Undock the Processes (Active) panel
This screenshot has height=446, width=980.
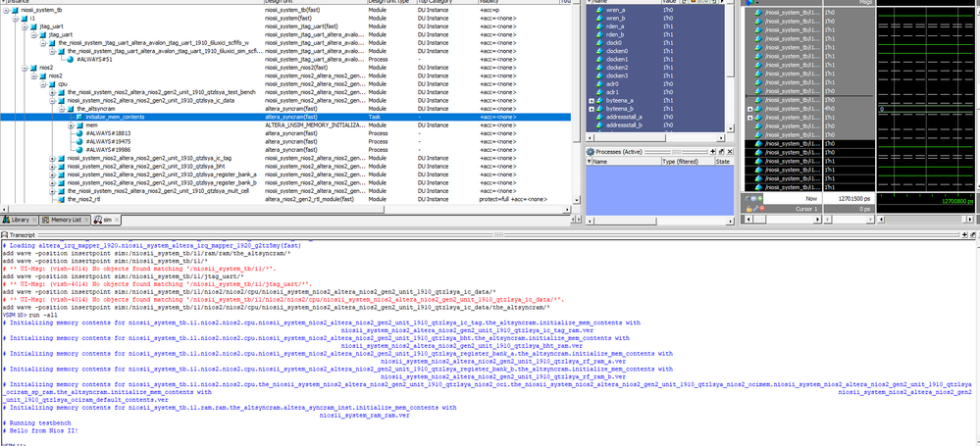point(719,152)
